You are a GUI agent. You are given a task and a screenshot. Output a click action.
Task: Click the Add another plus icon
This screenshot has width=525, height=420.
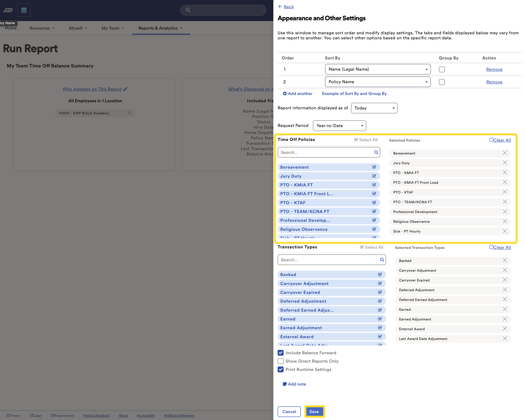click(x=284, y=93)
